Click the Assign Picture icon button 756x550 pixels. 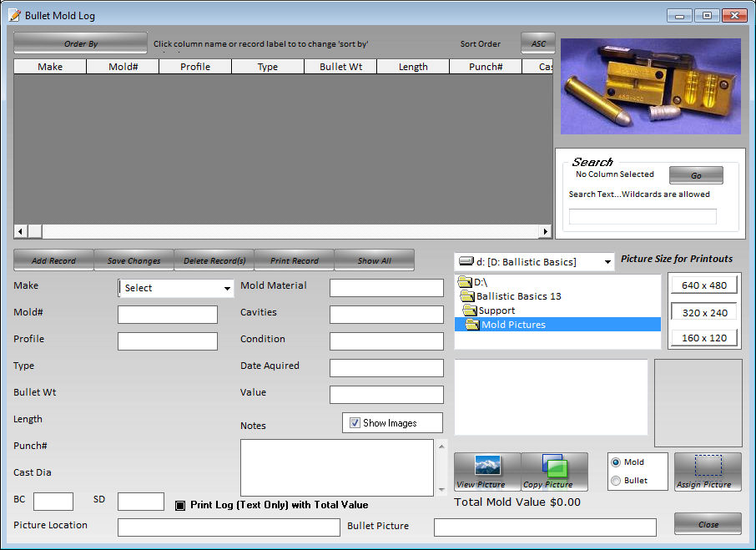click(708, 472)
